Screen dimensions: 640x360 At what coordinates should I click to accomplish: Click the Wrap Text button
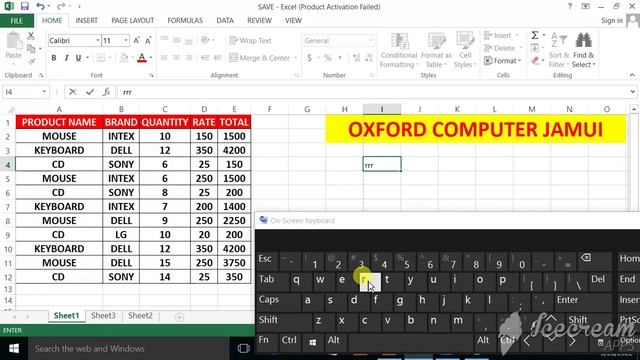click(x=250, y=40)
